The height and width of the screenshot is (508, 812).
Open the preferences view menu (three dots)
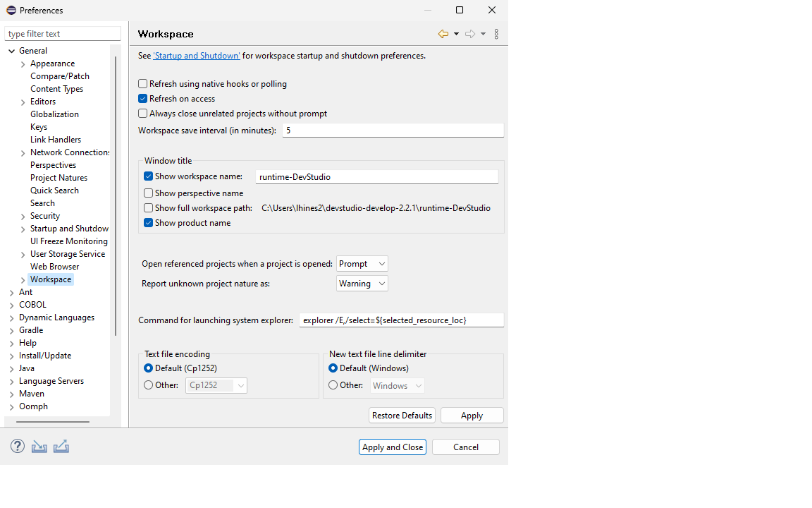496,34
